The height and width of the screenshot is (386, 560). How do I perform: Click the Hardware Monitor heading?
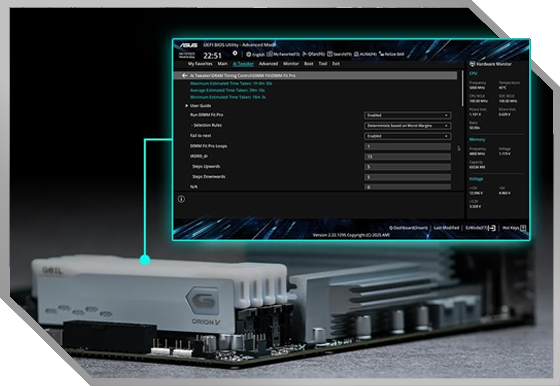coord(494,64)
